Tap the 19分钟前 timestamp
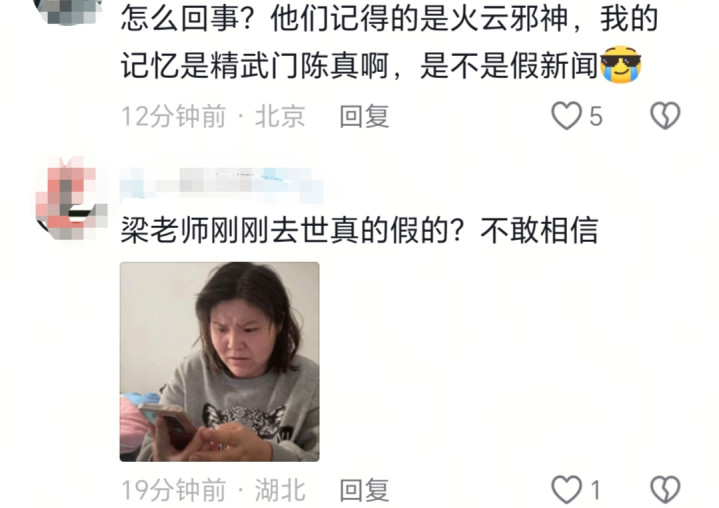 173,490
